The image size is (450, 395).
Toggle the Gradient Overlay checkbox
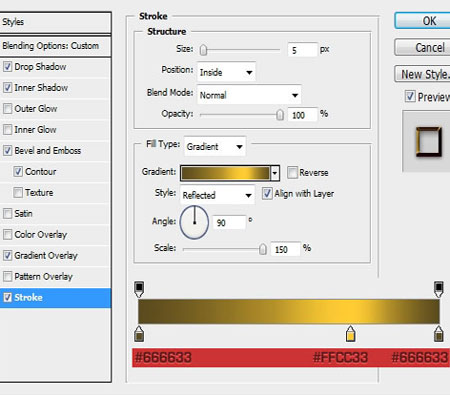click(x=7, y=256)
